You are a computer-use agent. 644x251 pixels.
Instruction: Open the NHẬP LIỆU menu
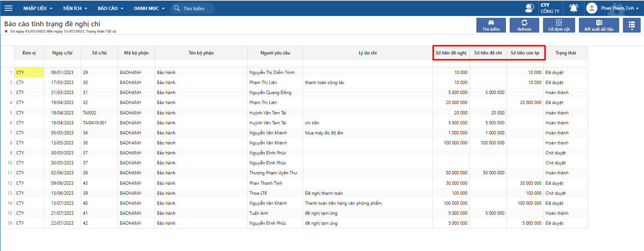point(38,8)
